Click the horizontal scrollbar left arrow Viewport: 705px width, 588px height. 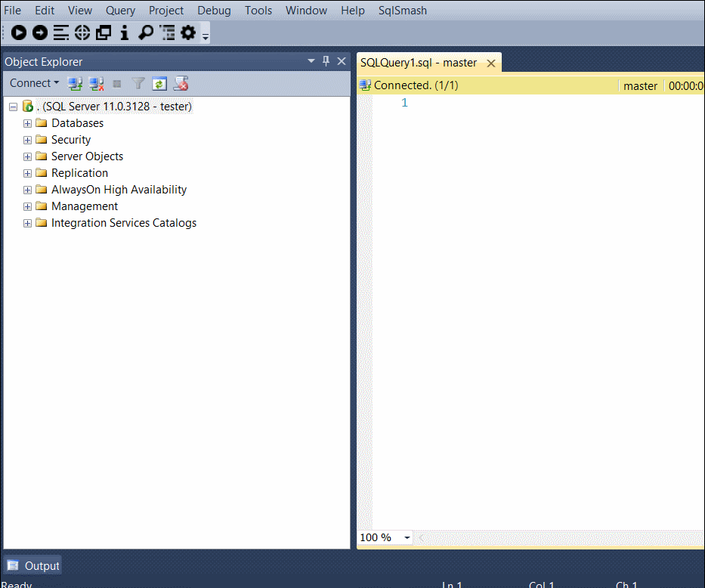pyautogui.click(x=422, y=537)
